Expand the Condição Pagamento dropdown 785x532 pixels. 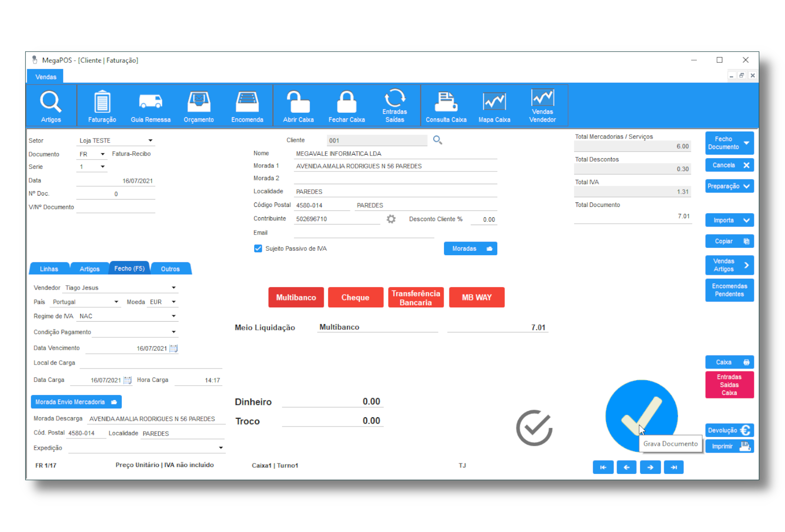(173, 332)
